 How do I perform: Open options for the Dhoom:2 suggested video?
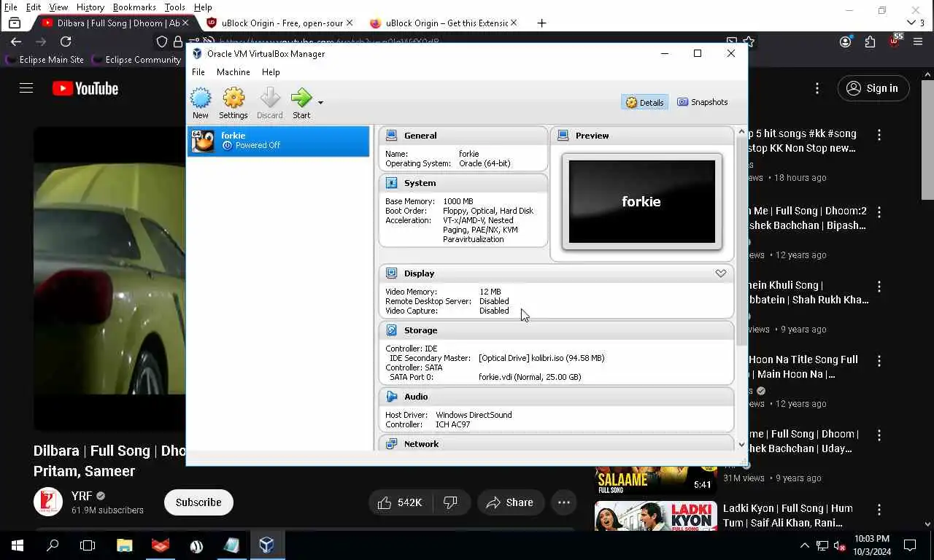(879, 212)
